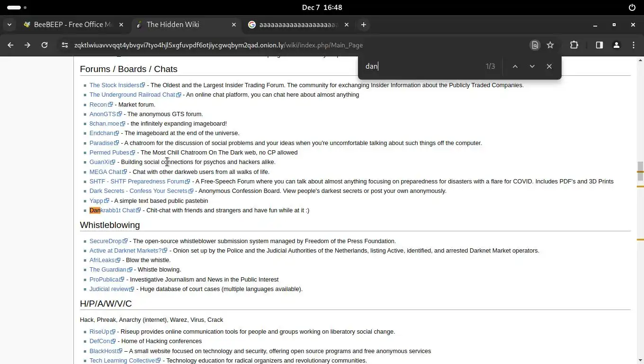Jump to next find result
644x364 pixels.
pyautogui.click(x=532, y=66)
